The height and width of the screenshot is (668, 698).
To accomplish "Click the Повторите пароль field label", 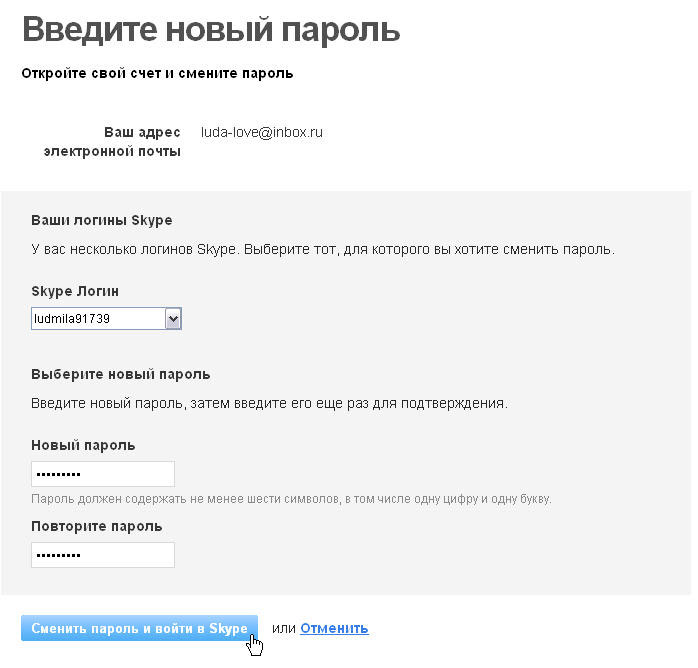I will (97, 526).
